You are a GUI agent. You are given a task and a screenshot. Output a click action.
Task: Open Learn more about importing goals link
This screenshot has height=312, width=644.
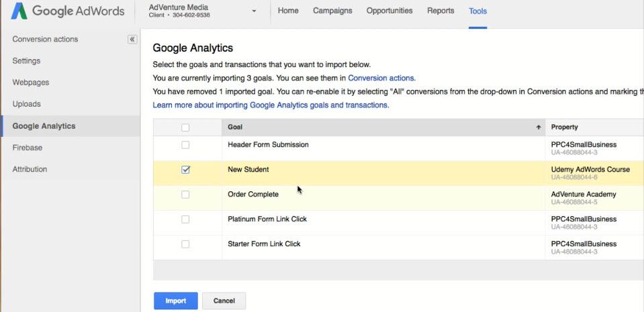(x=270, y=105)
